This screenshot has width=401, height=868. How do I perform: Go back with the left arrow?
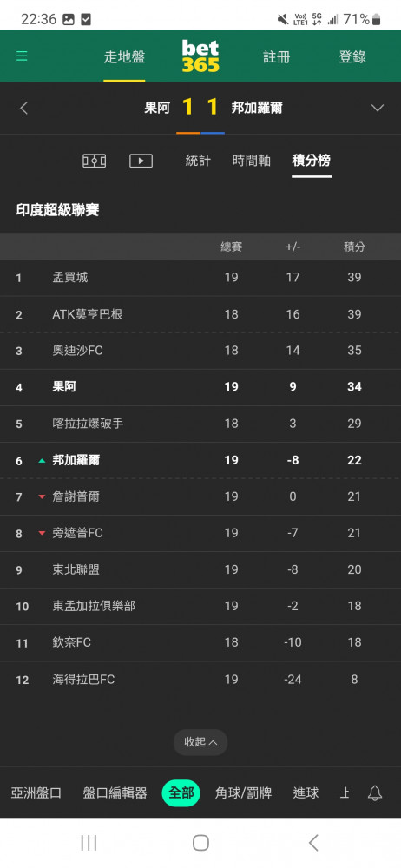23,108
